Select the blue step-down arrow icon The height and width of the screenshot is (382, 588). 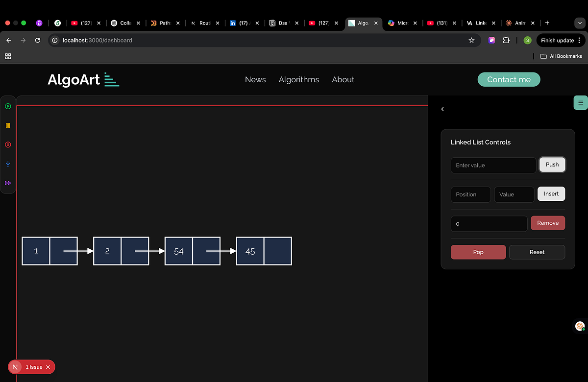coord(8,164)
